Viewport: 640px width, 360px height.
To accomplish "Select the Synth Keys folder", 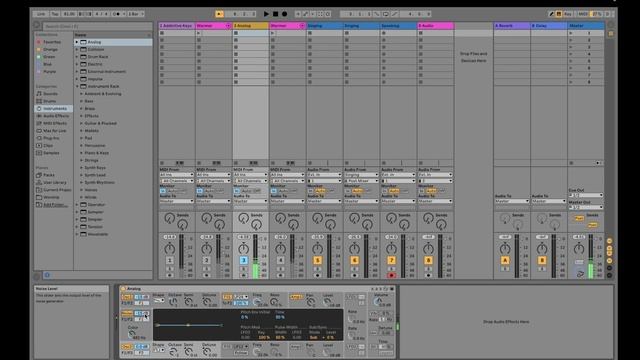I will (x=95, y=168).
